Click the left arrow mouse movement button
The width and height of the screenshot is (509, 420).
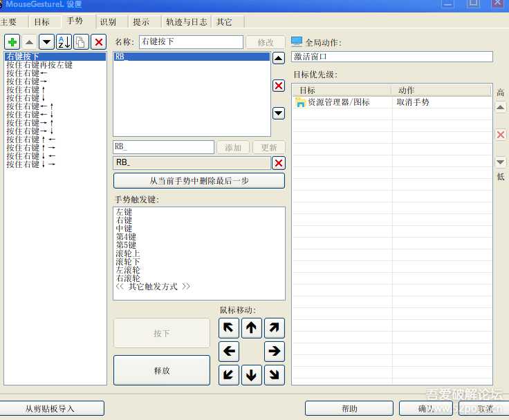click(x=229, y=352)
